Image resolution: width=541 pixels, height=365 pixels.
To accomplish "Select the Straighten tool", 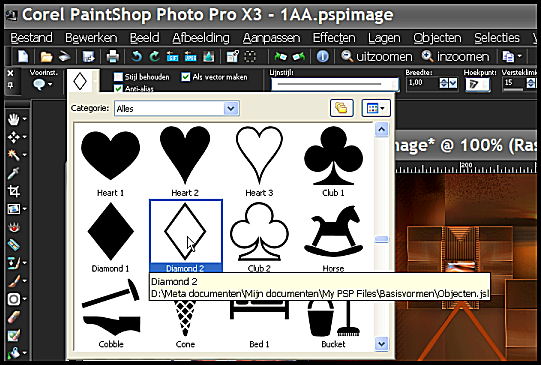I will [13, 245].
